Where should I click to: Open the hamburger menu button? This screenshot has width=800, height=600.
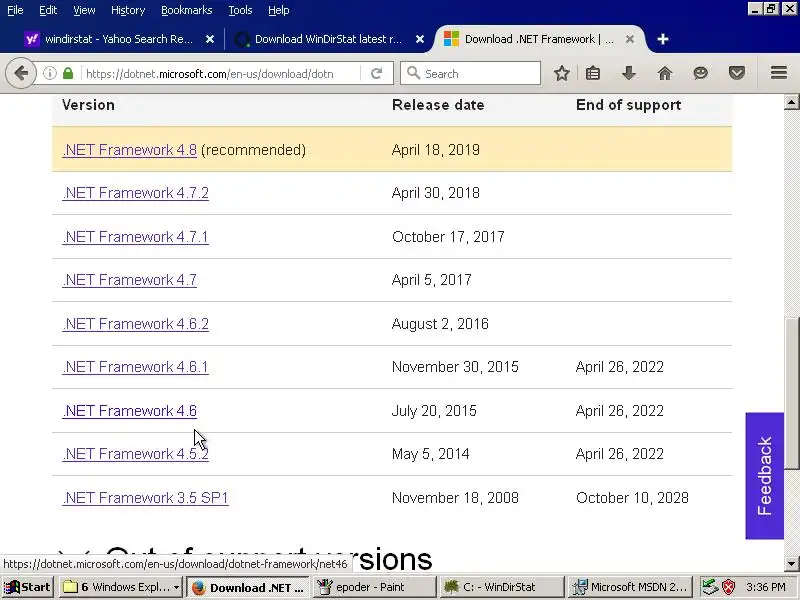[779, 73]
